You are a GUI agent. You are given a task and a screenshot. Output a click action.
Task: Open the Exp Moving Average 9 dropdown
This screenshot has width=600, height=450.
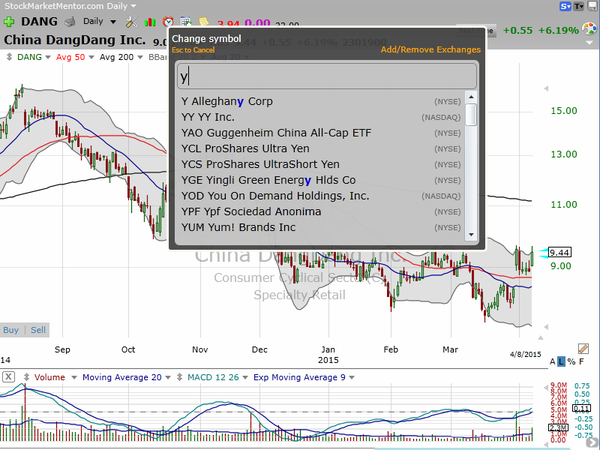351,377
